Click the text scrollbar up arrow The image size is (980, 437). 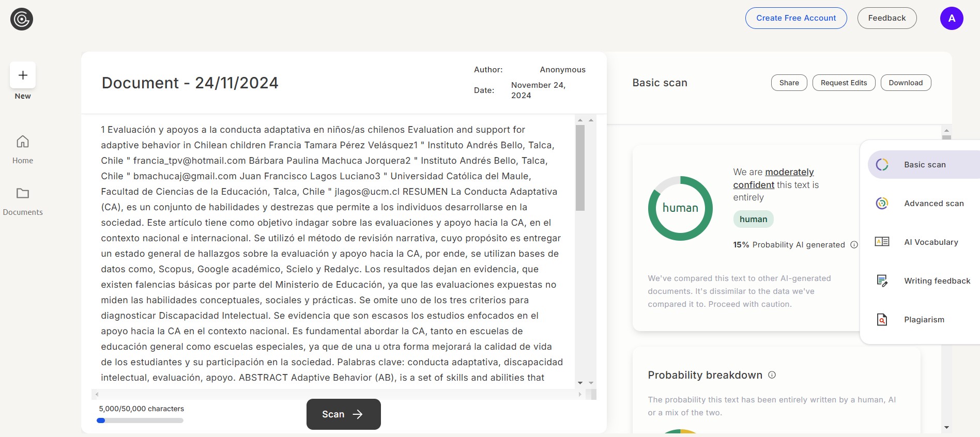tap(580, 120)
